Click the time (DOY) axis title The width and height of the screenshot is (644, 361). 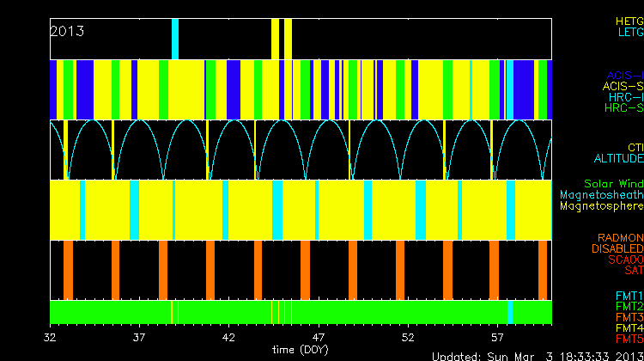pos(301,350)
